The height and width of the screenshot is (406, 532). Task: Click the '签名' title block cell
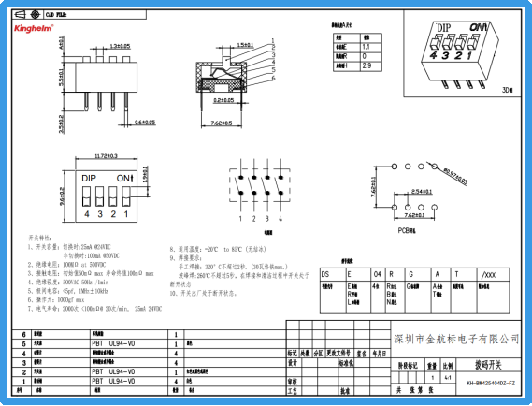[361, 354]
